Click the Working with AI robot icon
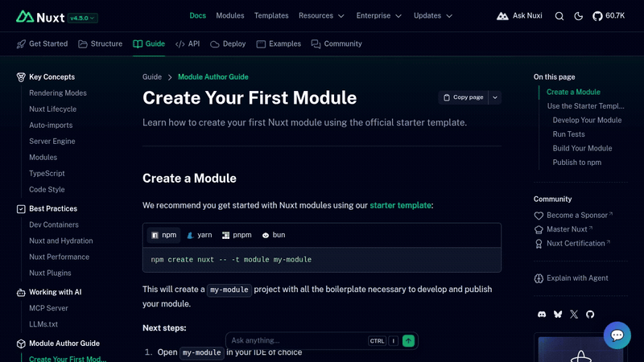The height and width of the screenshot is (362, 644). tap(21, 292)
